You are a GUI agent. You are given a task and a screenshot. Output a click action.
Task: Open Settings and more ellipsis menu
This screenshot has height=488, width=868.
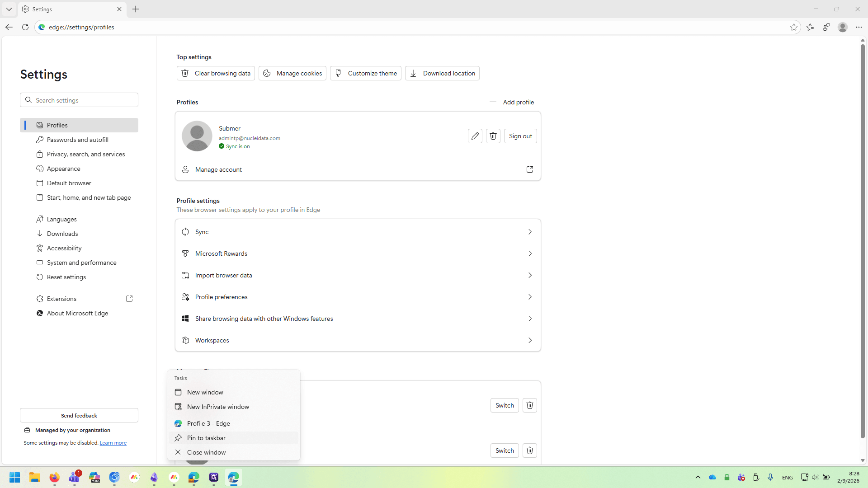coord(859,27)
